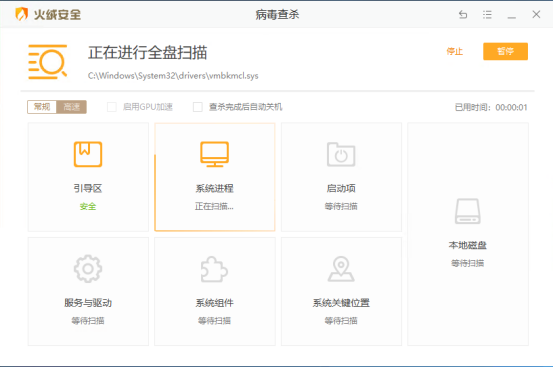Click the 启动项 label text
The height and width of the screenshot is (367, 554).
click(x=341, y=188)
